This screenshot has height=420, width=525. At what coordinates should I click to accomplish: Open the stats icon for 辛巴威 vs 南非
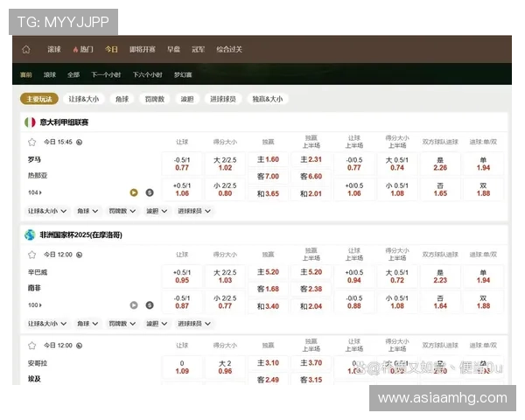coord(150,305)
